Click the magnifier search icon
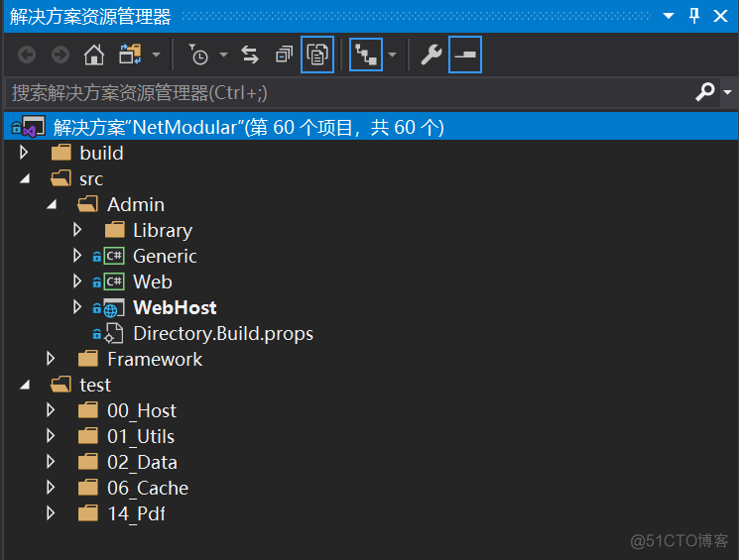The width and height of the screenshot is (739, 560). coord(705,92)
